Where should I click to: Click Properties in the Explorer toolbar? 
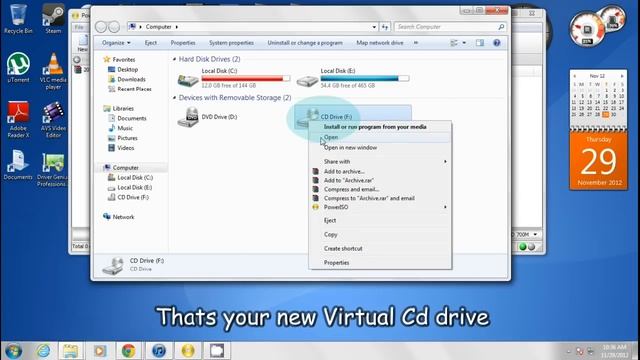(x=183, y=43)
